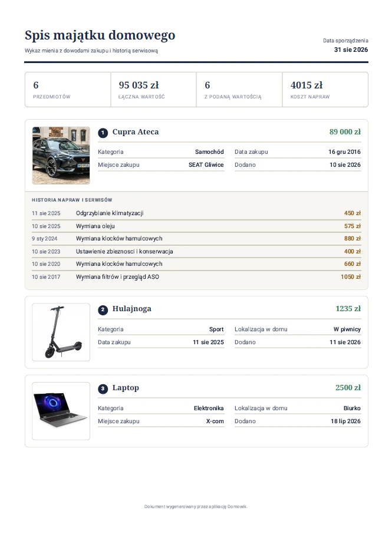Click the '18 lip 2026' added date

345,421
